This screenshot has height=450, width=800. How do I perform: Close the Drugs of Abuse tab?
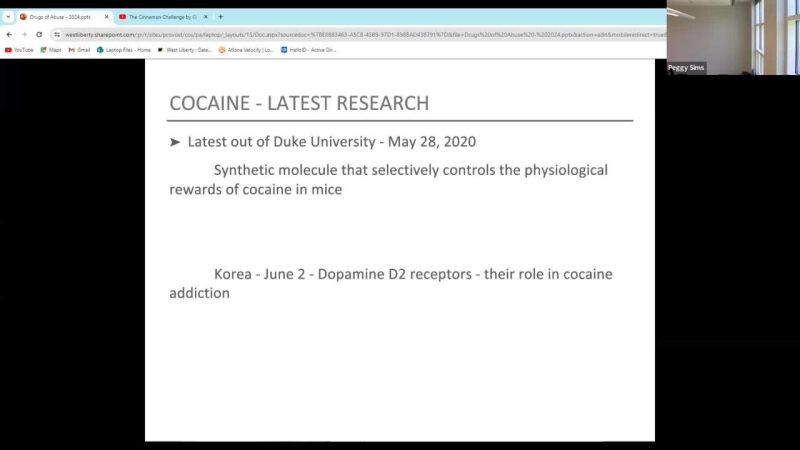click(x=105, y=17)
